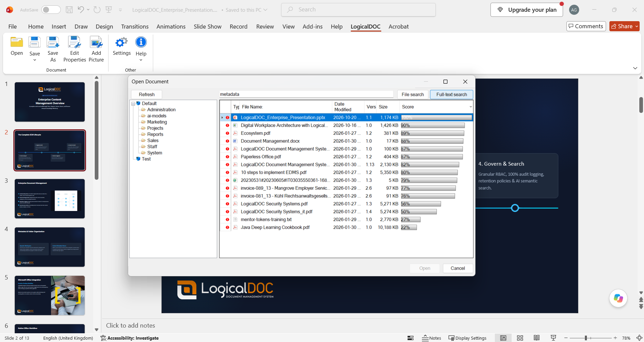This screenshot has width=644, height=342.
Task: Select slide 3 thumbnail
Action: [x=50, y=199]
